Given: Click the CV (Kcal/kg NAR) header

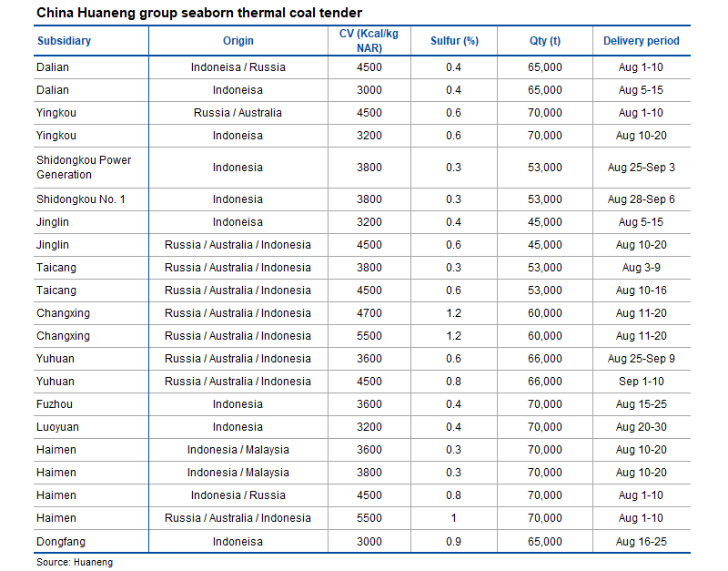Looking at the screenshot, I should [369, 41].
